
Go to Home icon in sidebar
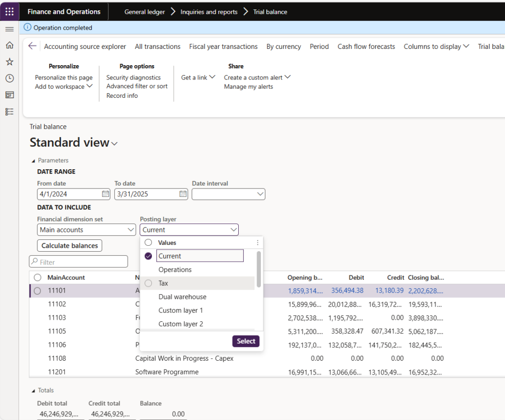pos(9,45)
